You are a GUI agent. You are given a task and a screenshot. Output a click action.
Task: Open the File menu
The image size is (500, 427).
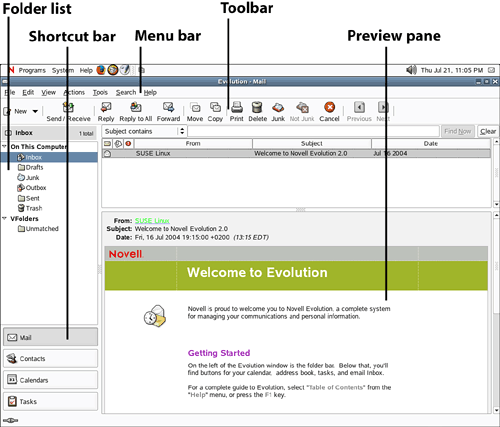tap(10, 92)
